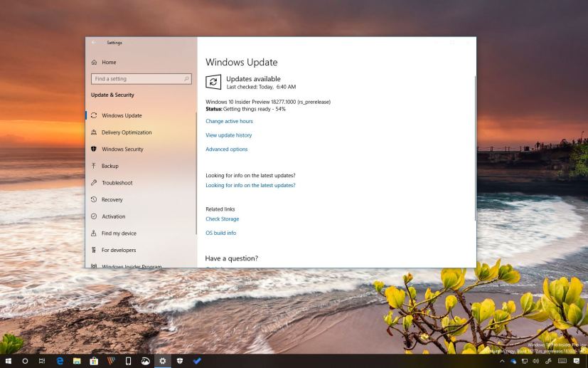The image size is (588, 368).
Task: Click the Settings gear on the taskbar
Action: 162,361
